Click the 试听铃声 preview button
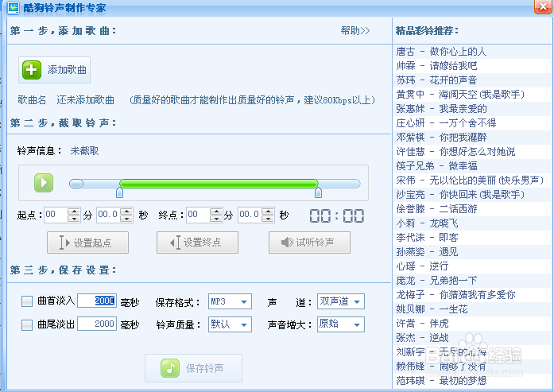554x392 pixels. [309, 243]
